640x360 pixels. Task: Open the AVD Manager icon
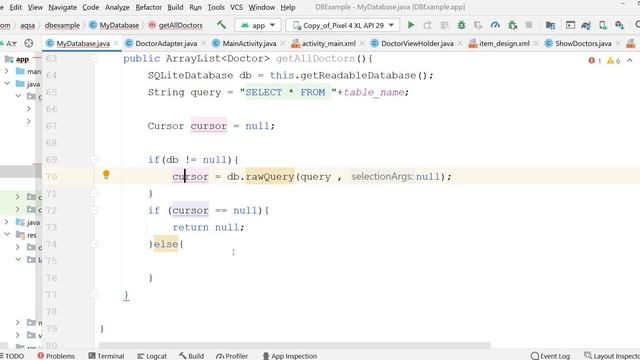click(x=603, y=25)
